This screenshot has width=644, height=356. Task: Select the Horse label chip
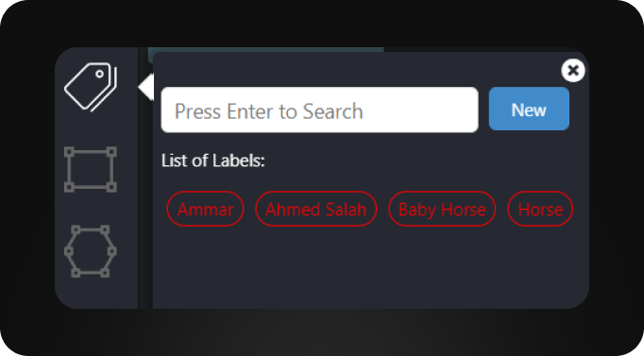(x=540, y=209)
